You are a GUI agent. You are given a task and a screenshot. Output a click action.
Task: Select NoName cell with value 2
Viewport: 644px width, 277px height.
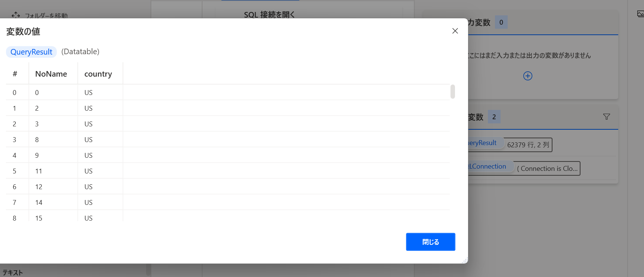pyautogui.click(x=53, y=108)
